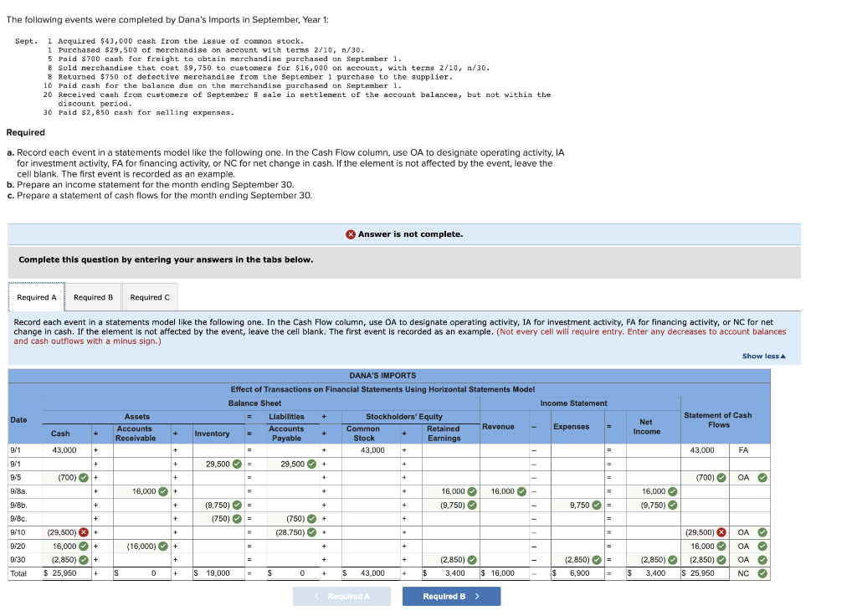Image resolution: width=857 pixels, height=616 pixels.
Task: Click the green check beside 9/1 Accounts Payable 29,500
Action: [311, 464]
